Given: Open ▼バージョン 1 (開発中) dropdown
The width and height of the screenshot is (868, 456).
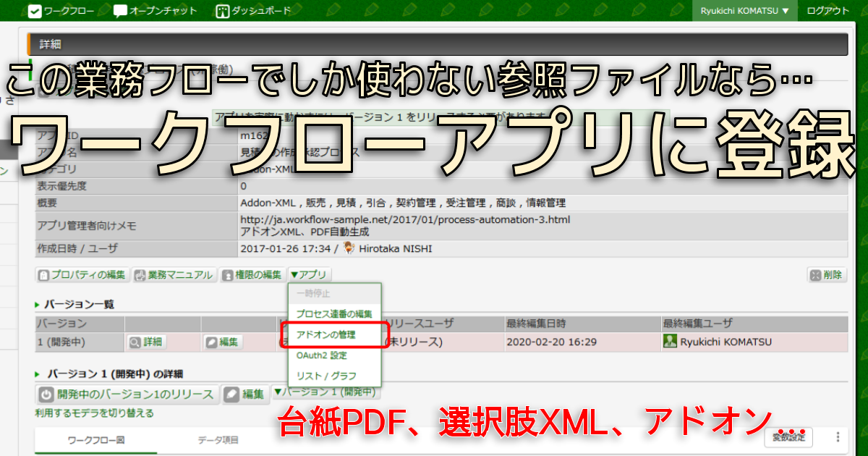Looking at the screenshot, I should pos(325,392).
